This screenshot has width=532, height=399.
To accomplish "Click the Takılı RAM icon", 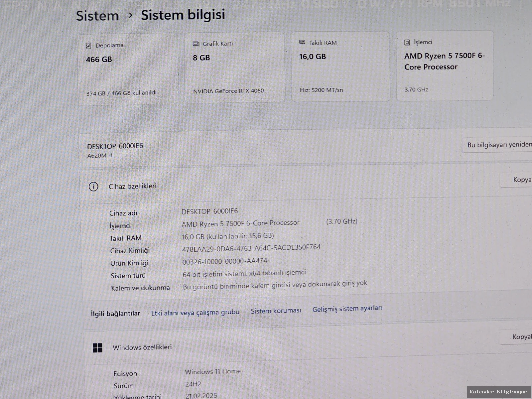I will point(302,42).
